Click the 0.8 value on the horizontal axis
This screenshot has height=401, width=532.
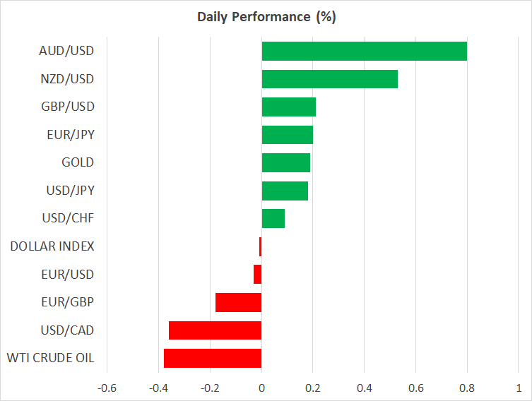[467, 388]
